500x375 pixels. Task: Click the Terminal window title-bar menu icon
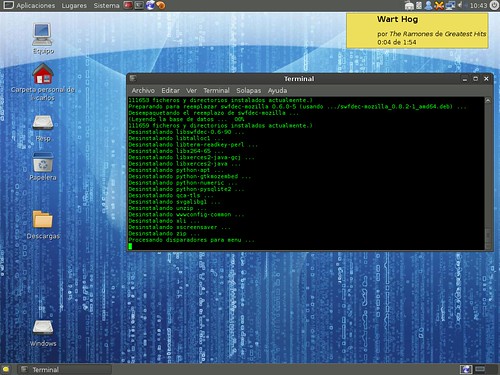click(133, 79)
